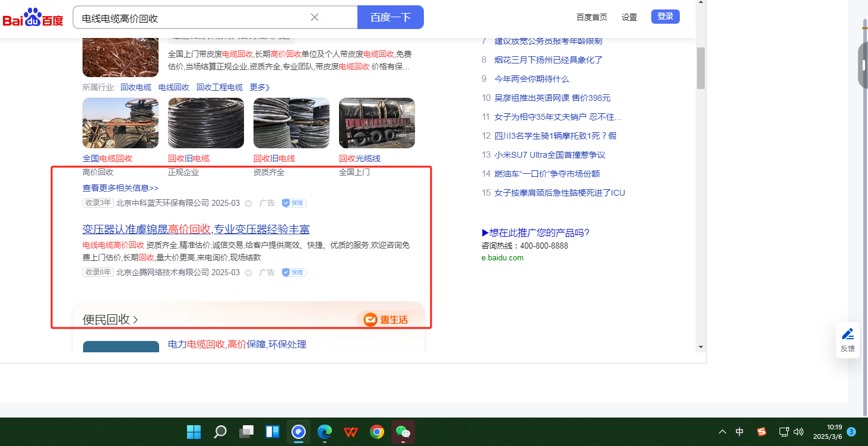Click ▶想在此推广您的产品吗? link
This screenshot has height=446, width=868.
click(536, 232)
